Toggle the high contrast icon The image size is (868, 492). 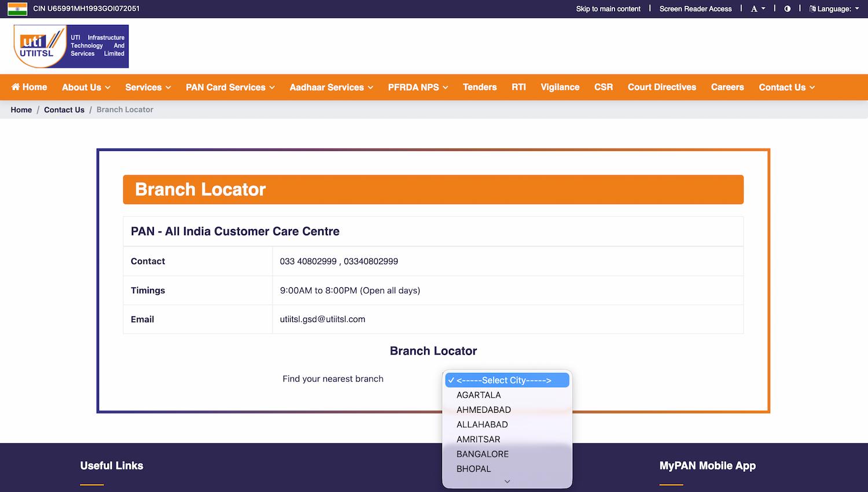(787, 9)
